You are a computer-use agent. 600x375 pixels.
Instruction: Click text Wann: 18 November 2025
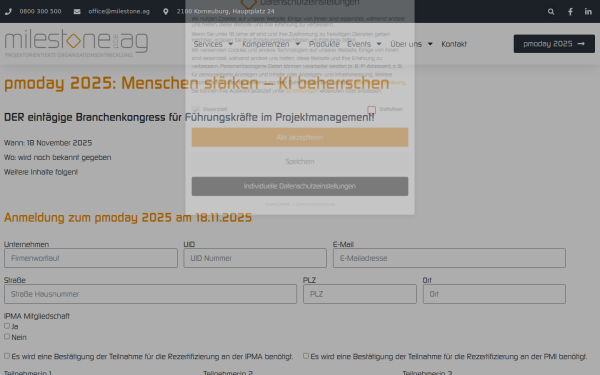(48, 143)
